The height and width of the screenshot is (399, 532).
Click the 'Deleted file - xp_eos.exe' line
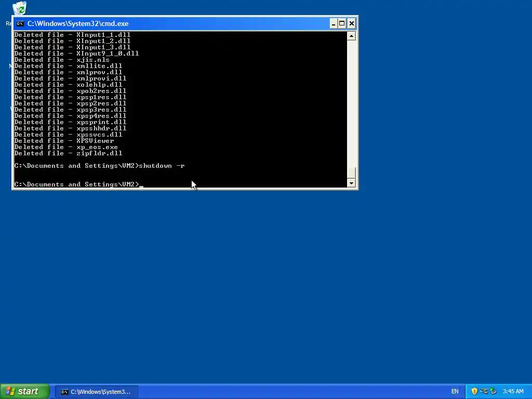coord(66,147)
